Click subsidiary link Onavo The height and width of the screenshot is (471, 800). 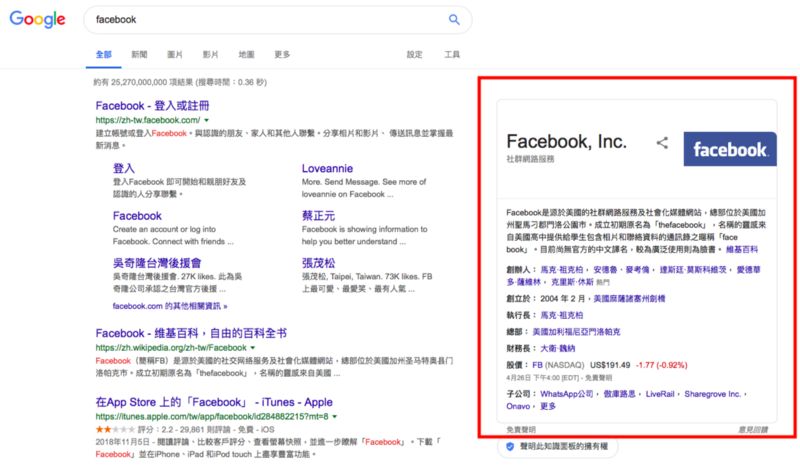click(x=518, y=406)
